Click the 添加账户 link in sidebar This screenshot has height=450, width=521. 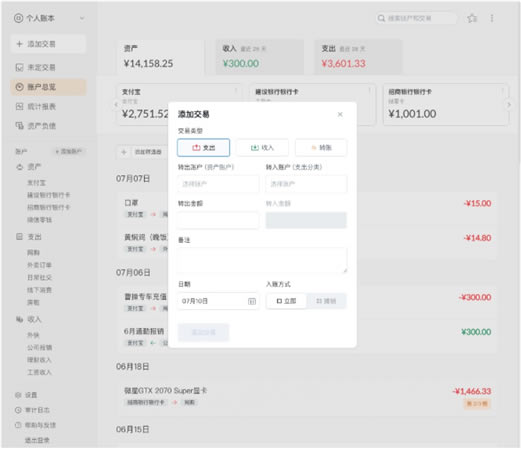click(69, 152)
